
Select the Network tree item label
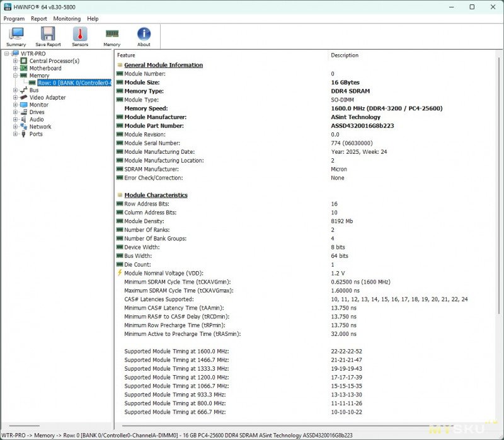click(40, 127)
